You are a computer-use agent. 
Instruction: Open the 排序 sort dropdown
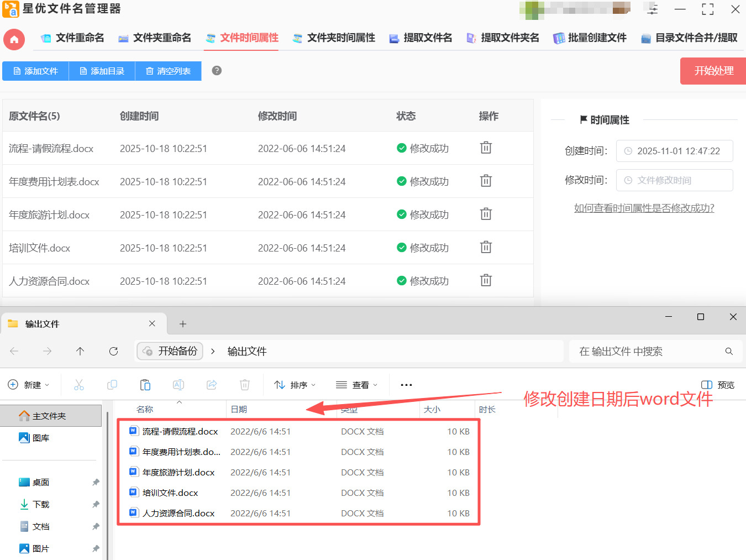pyautogui.click(x=295, y=385)
